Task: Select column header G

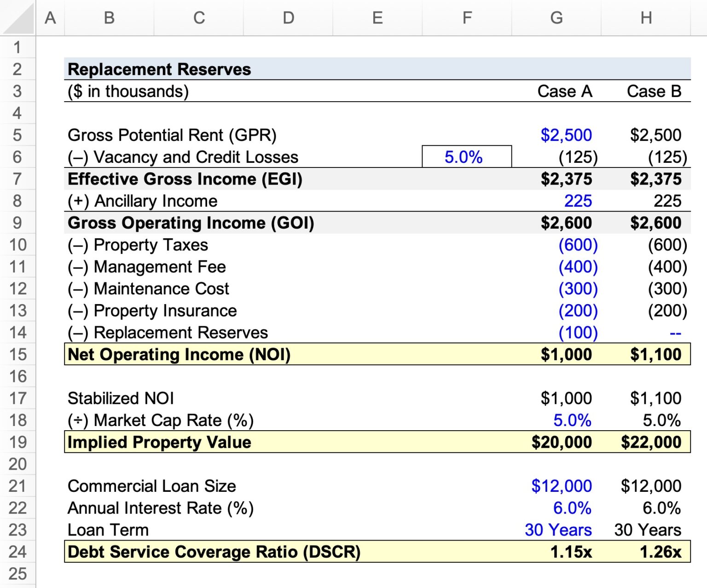Action: 556,17
